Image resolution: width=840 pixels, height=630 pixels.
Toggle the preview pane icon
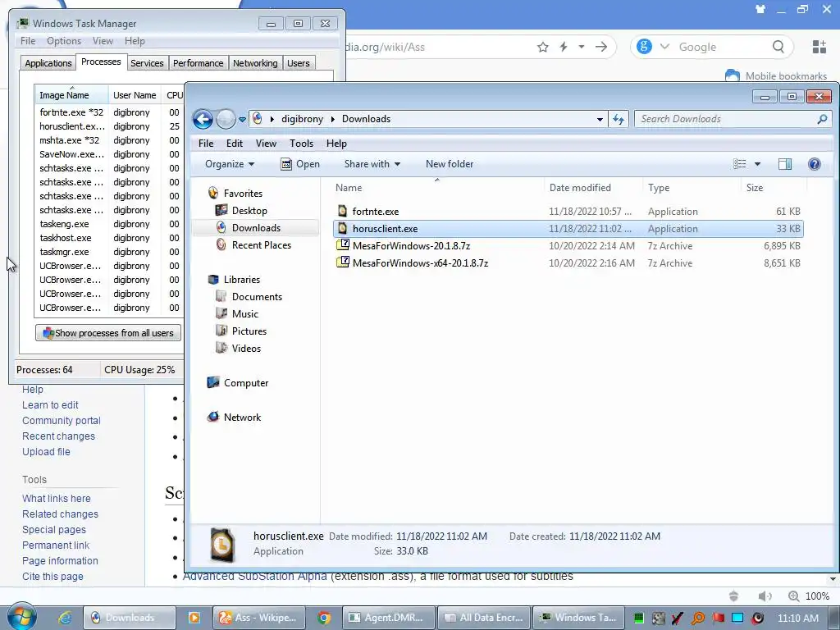[x=785, y=164]
